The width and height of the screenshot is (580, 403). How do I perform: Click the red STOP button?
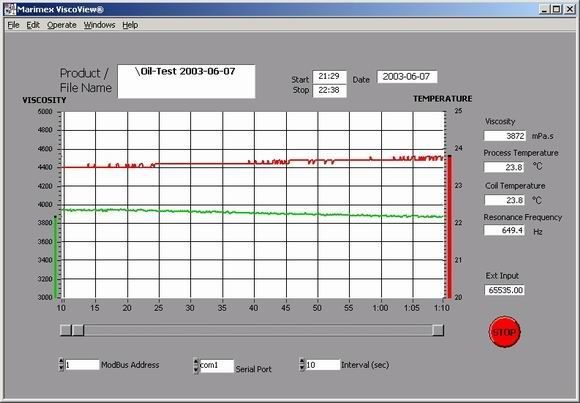pos(504,332)
